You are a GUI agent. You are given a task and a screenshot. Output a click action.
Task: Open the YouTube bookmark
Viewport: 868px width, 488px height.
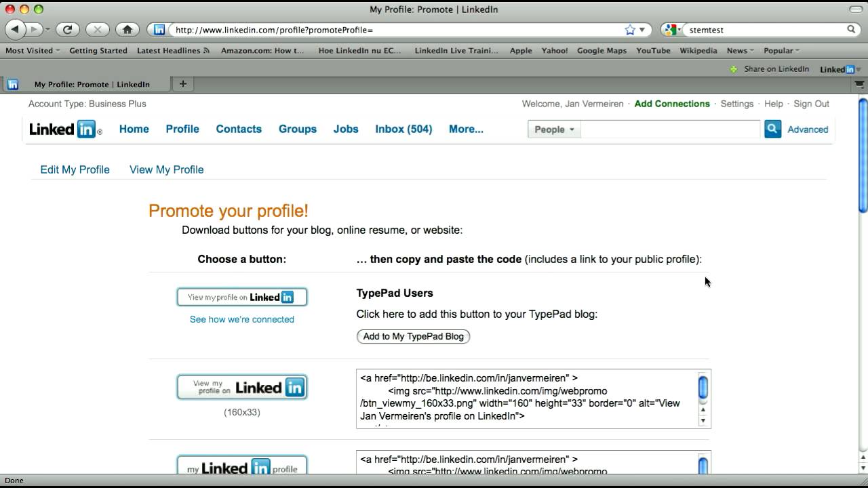[x=653, y=50]
